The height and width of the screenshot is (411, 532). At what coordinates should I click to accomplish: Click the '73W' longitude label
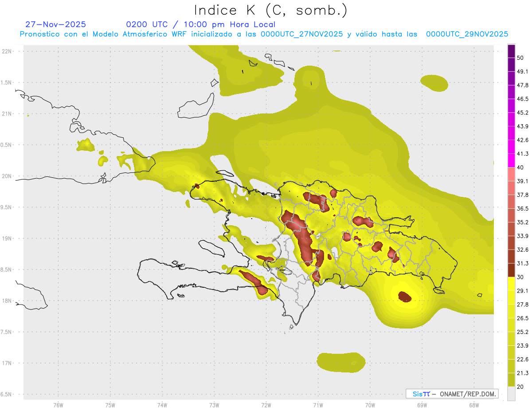coord(214,406)
